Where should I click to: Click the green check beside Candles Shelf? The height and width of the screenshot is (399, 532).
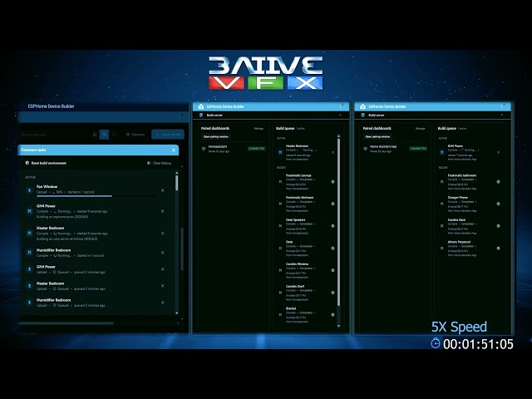(332, 293)
